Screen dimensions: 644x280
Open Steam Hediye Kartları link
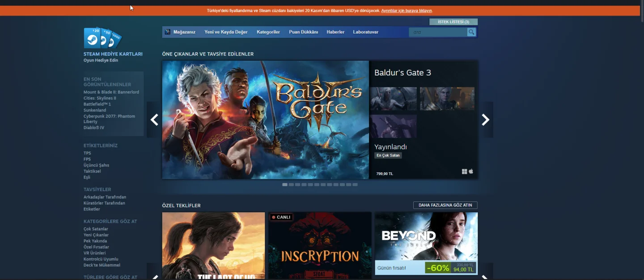pos(113,54)
